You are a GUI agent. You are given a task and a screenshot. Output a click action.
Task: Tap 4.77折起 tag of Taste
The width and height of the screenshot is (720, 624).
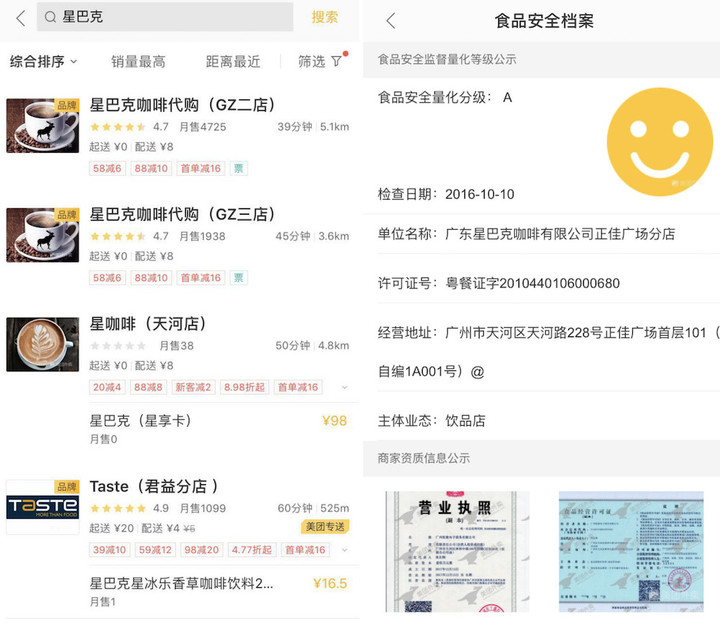click(x=252, y=550)
